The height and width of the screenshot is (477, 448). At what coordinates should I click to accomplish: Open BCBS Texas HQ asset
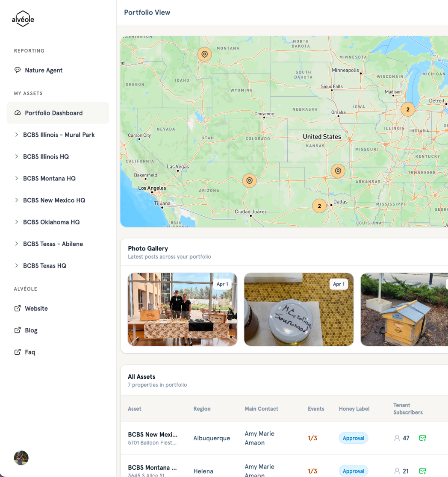45,265
